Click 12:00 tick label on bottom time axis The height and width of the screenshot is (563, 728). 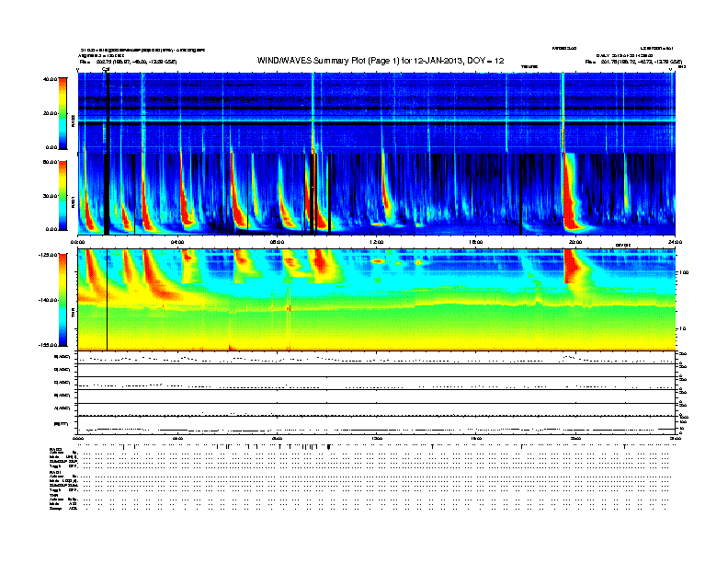376,438
